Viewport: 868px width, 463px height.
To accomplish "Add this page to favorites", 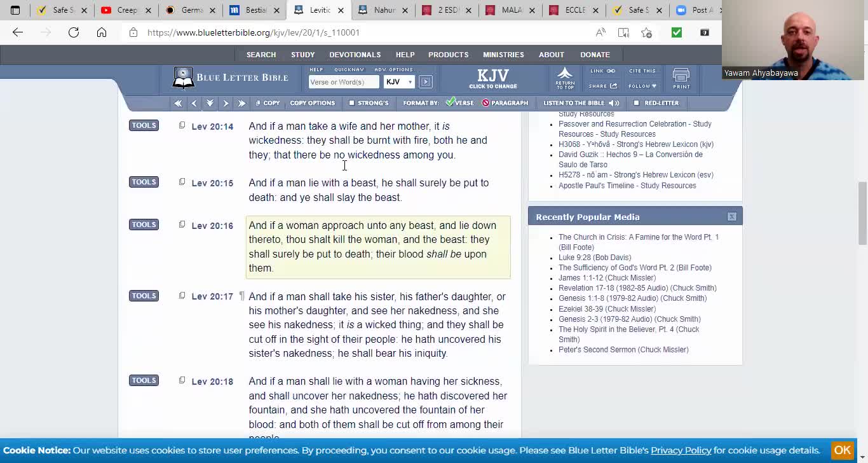I will tap(646, 32).
